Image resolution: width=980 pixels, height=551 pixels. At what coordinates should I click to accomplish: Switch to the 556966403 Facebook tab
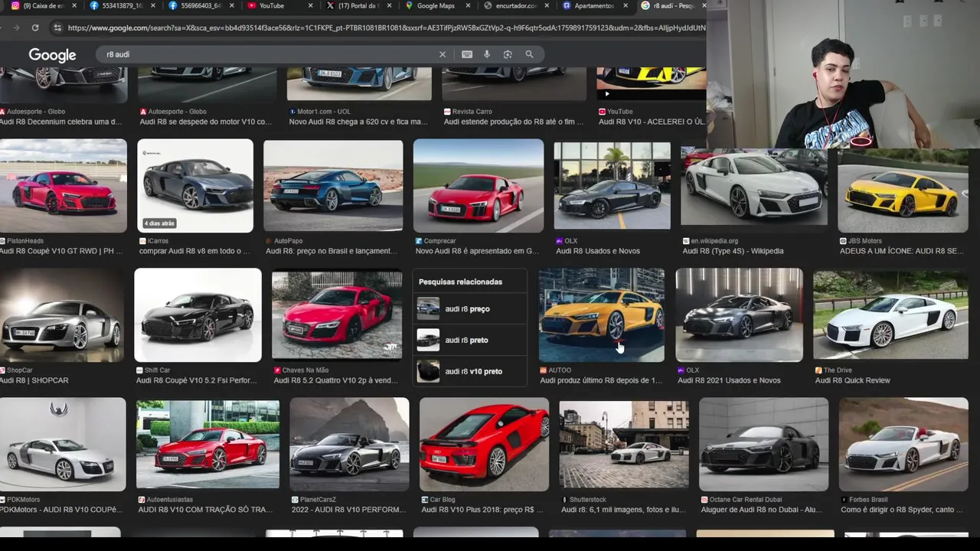pos(201,5)
